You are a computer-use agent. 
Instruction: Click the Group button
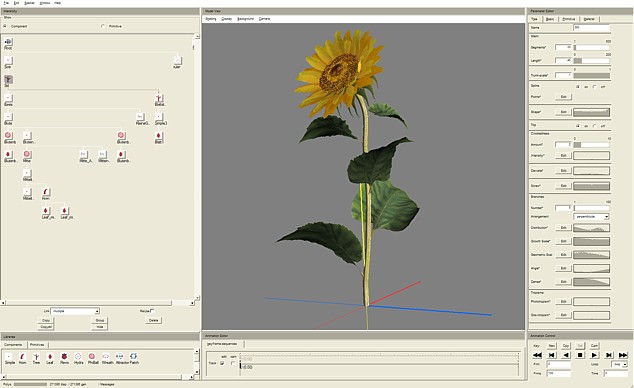click(99, 320)
